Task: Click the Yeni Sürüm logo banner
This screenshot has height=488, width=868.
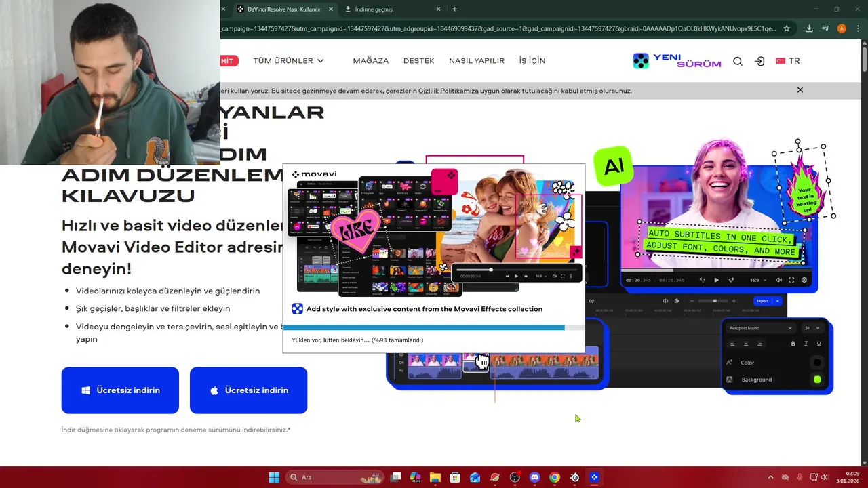Action: (x=677, y=61)
